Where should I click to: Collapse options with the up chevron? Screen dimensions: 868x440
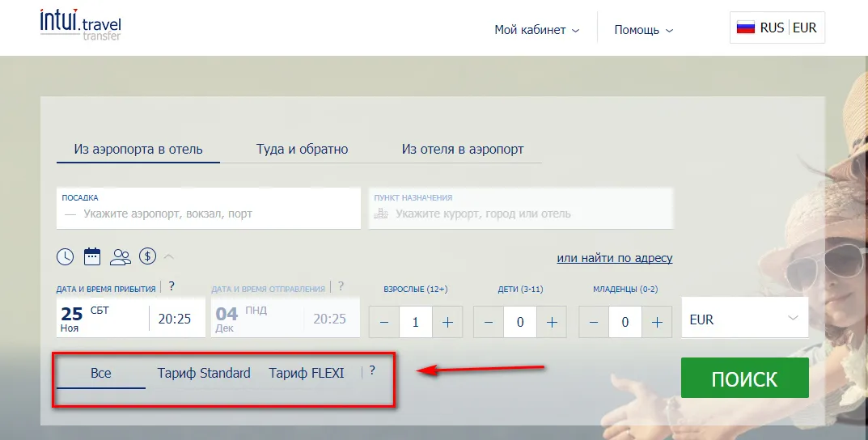click(169, 256)
